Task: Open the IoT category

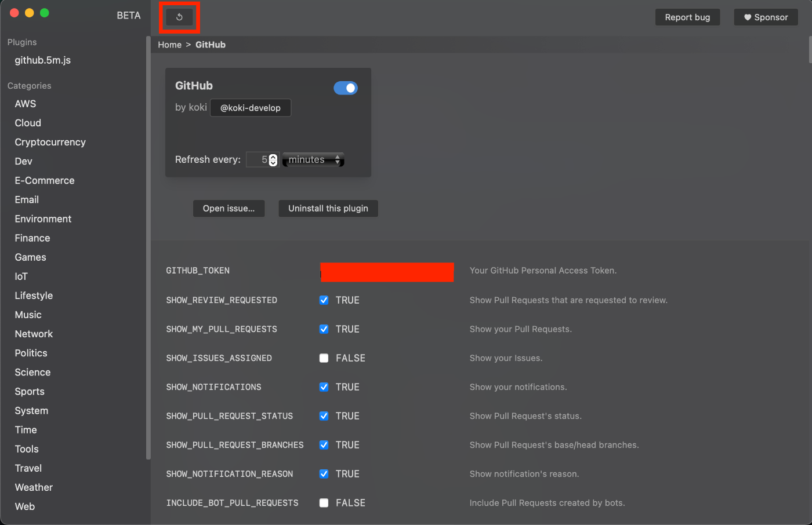Action: point(21,276)
